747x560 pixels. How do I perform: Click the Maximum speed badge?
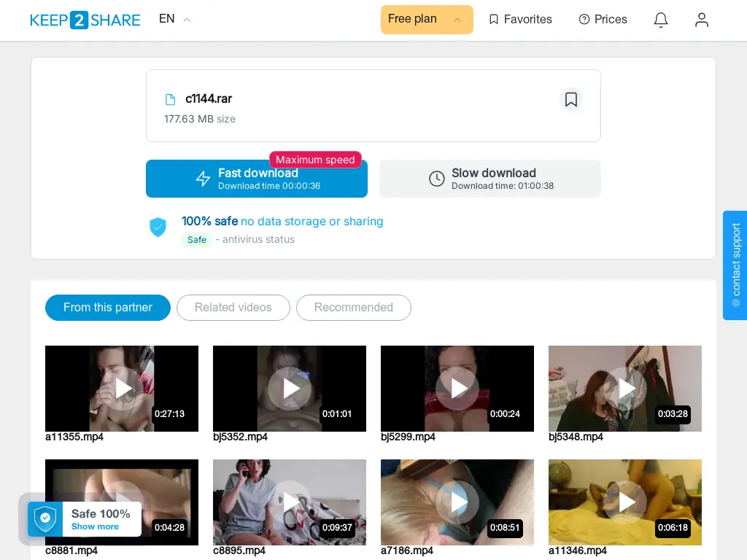[315, 160]
